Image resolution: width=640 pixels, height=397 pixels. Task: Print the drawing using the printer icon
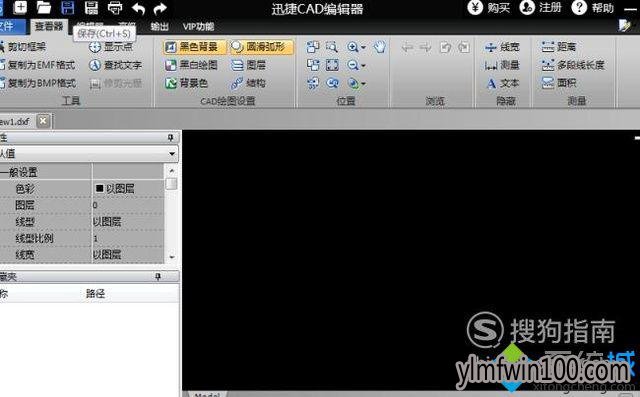[x=115, y=8]
